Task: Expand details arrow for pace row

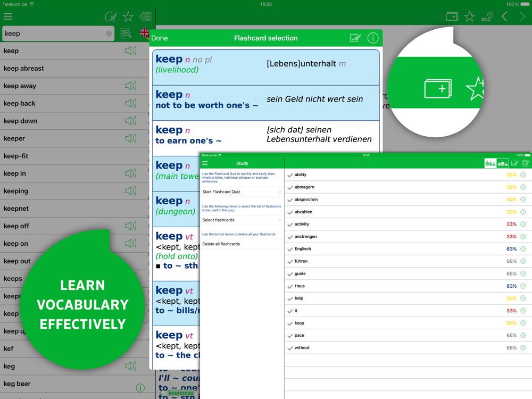Action: click(523, 335)
